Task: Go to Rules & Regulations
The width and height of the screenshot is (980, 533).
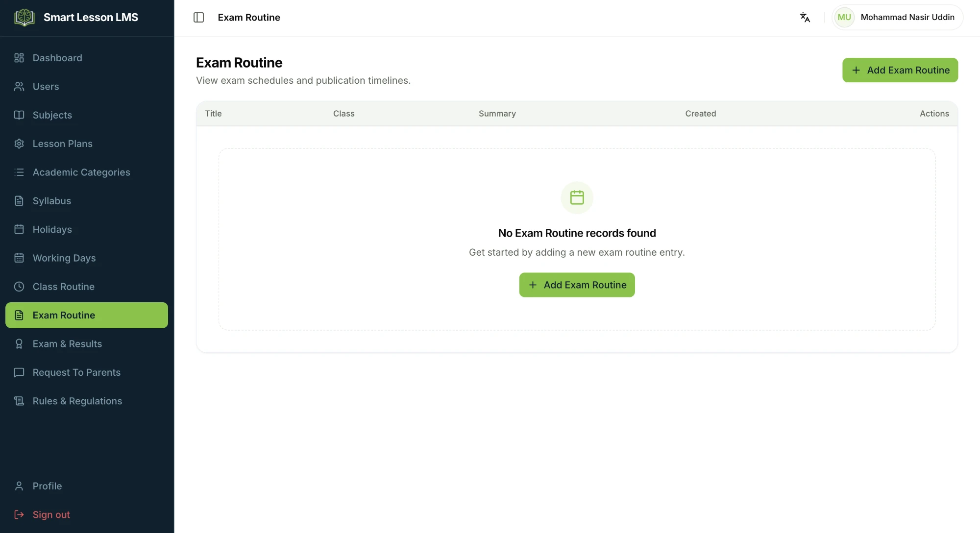Action: click(87, 401)
